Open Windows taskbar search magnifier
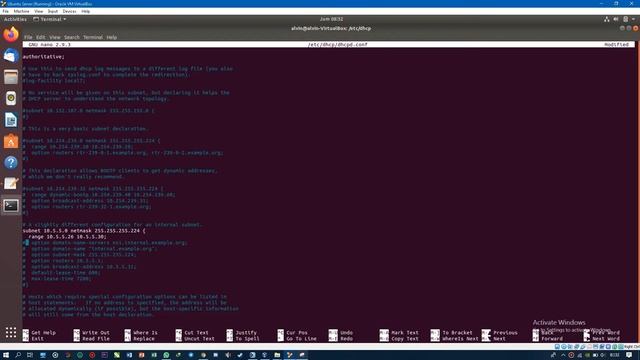Viewport: 640px width, 360px height. tap(18, 355)
